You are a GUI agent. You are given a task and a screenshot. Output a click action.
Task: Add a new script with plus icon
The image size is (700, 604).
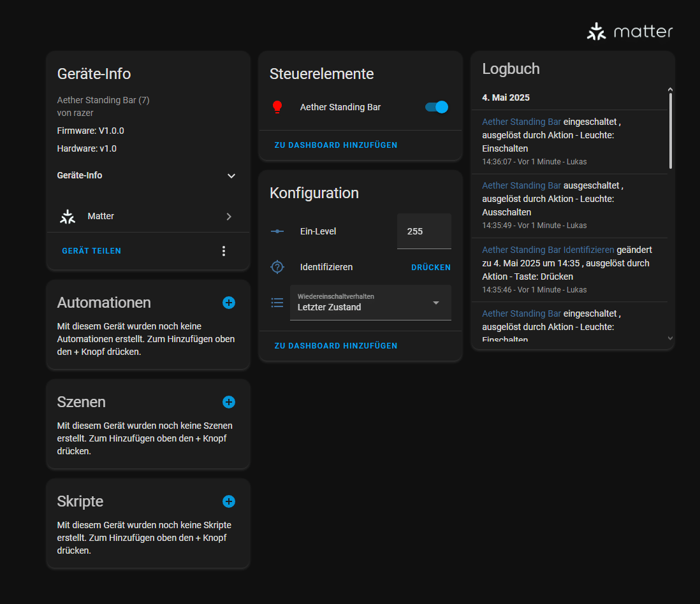(x=229, y=501)
